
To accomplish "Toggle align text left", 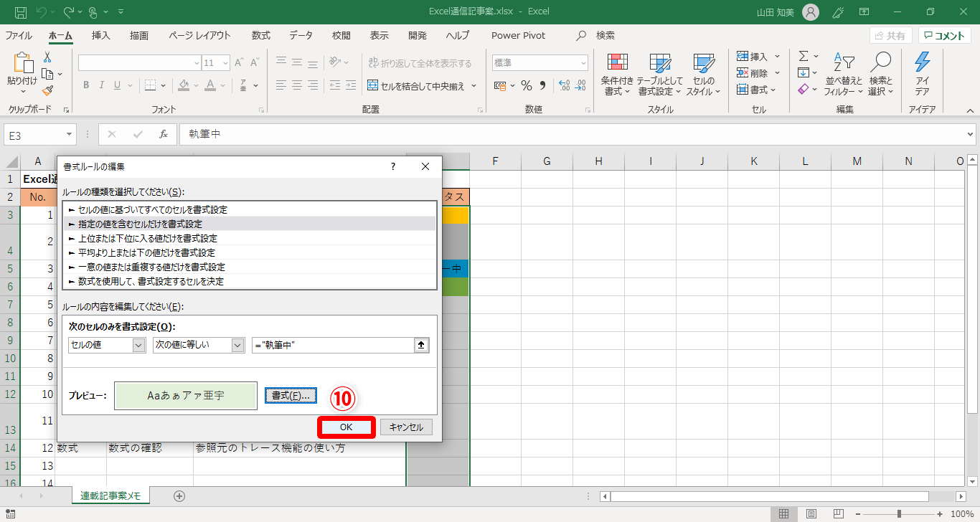I will pos(281,86).
